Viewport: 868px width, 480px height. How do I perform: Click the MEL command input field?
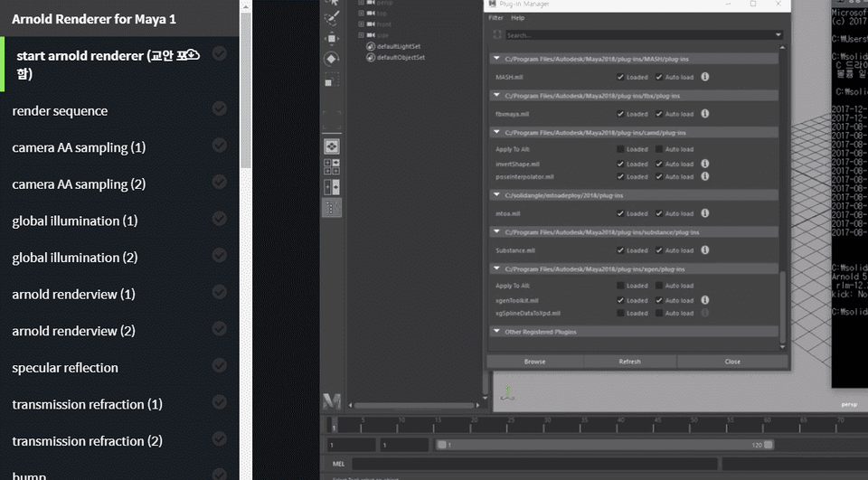tap(534, 464)
